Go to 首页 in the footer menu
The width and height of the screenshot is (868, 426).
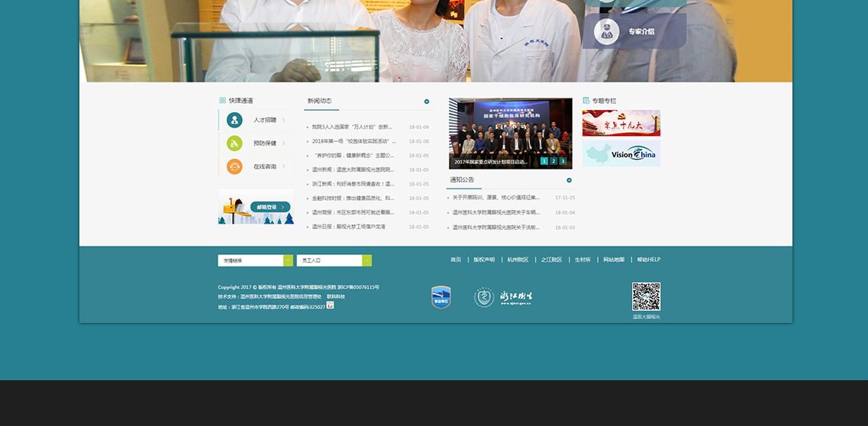tap(456, 260)
